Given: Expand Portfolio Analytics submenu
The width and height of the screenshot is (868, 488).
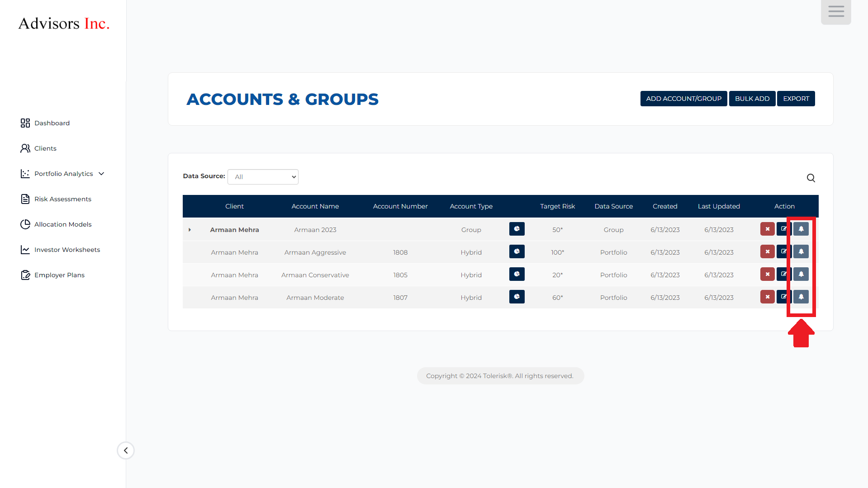Looking at the screenshot, I should point(101,174).
